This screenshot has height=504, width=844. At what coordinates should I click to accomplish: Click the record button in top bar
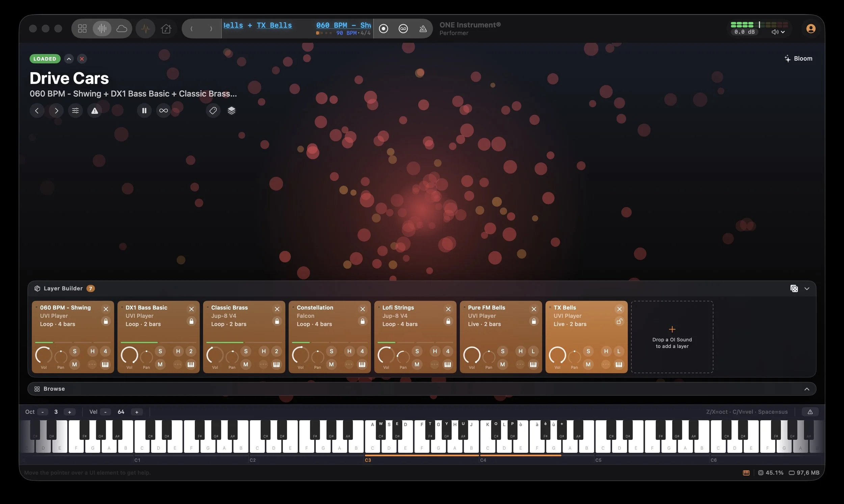[383, 29]
